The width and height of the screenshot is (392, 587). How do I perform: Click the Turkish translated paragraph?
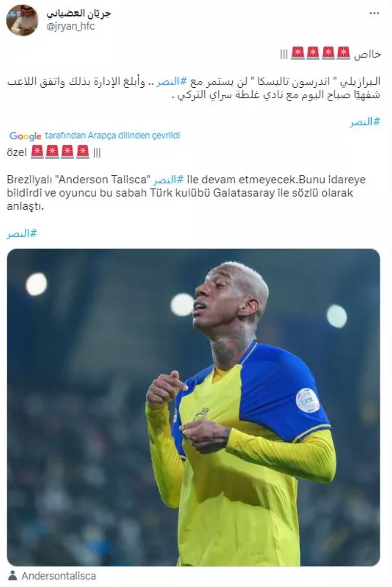point(186,193)
